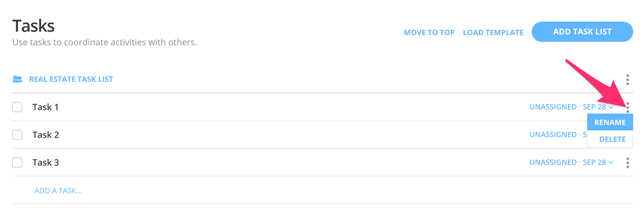Screen dimensions: 644x223
Task: Open the three-dot menu for the task list
Action: coord(627,80)
